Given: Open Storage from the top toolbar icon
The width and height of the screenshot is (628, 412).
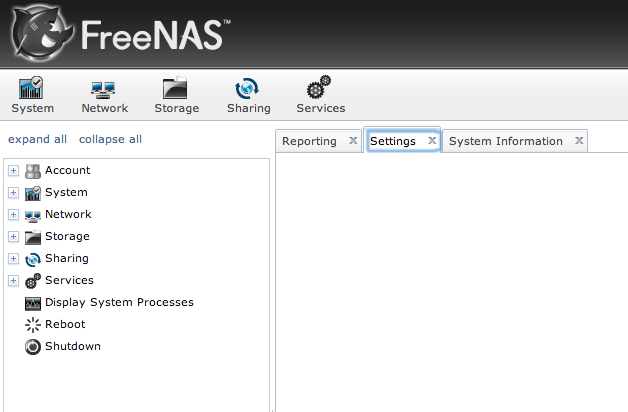Looking at the screenshot, I should pos(175,88).
